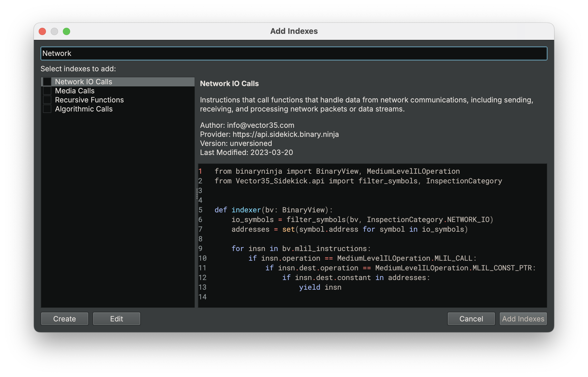
Task: Close the window with the red button
Action: click(42, 31)
